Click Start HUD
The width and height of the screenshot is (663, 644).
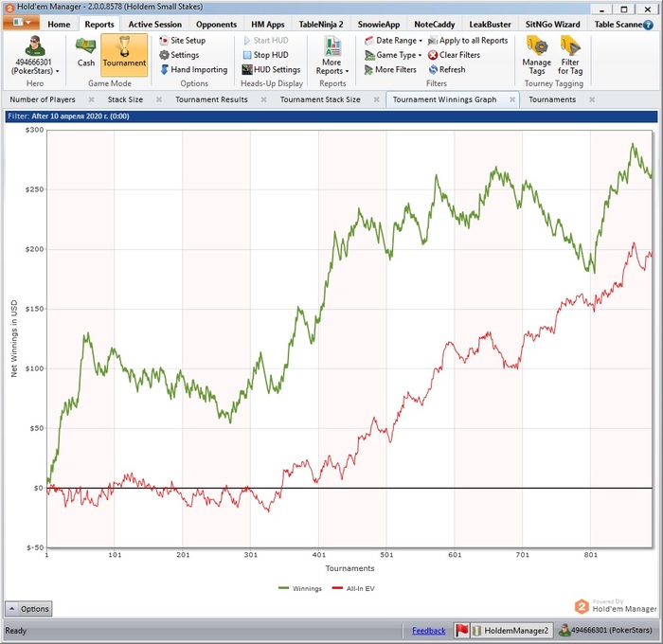click(266, 41)
